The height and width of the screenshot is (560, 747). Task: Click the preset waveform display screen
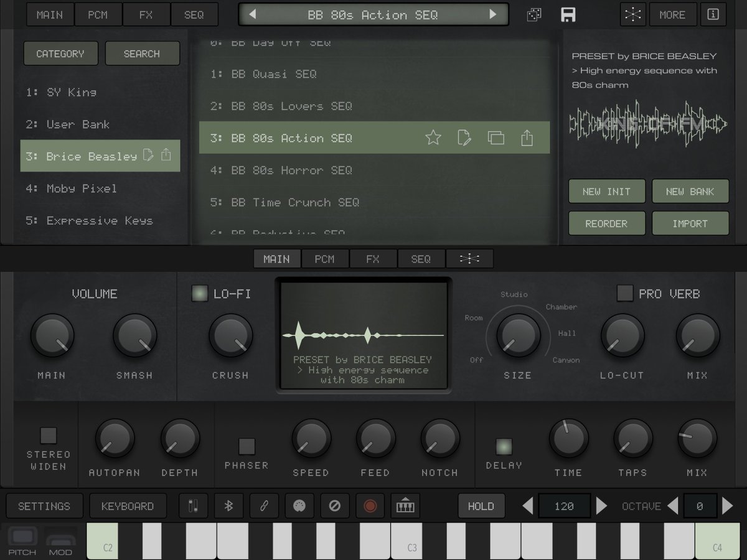coord(364,335)
